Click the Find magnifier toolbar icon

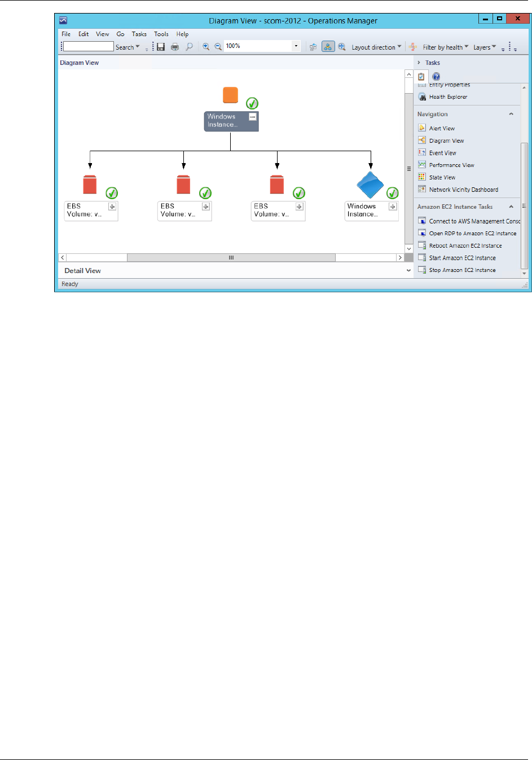pos(189,47)
